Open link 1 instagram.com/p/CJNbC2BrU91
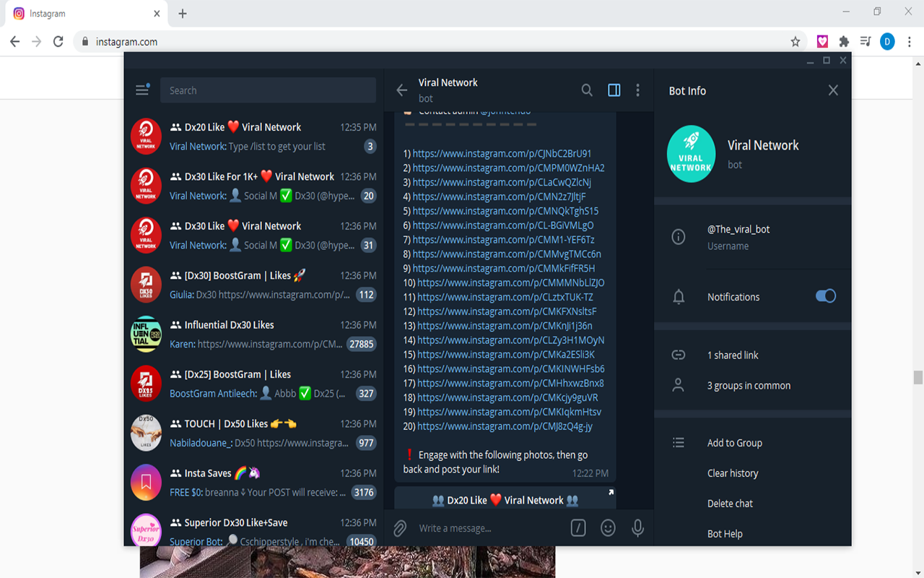 pyautogui.click(x=502, y=153)
